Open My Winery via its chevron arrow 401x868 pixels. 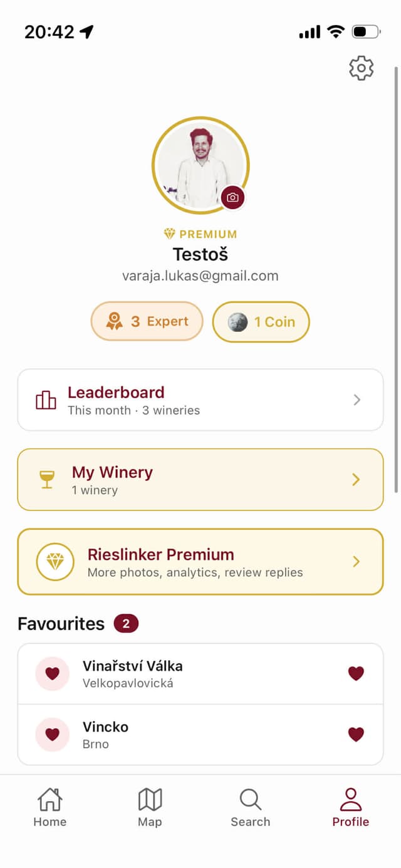coord(356,480)
